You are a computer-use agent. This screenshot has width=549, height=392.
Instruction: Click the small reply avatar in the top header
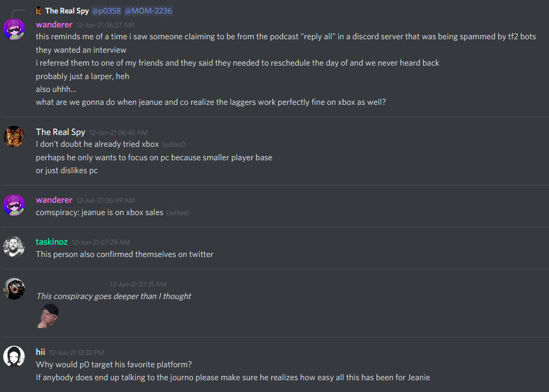[39, 11]
